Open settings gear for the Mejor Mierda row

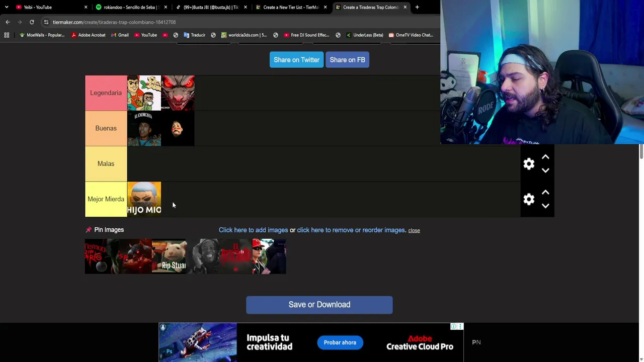click(x=529, y=200)
